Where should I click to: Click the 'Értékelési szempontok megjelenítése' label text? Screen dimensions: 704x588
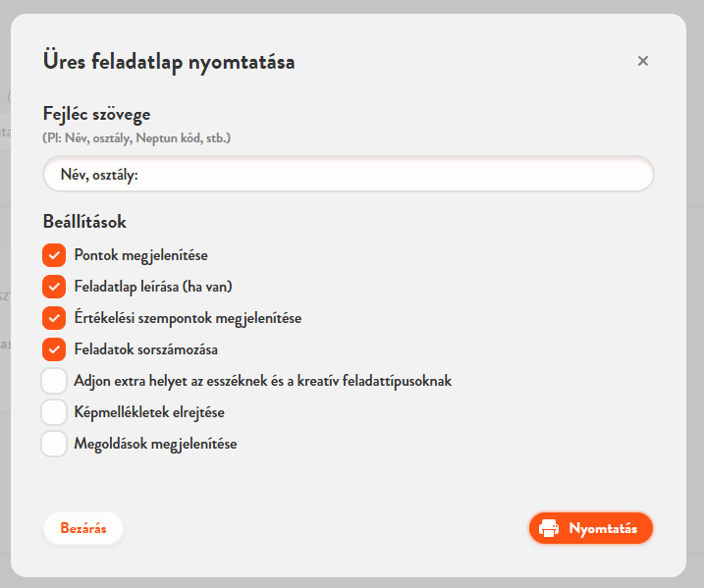pyautogui.click(x=188, y=318)
